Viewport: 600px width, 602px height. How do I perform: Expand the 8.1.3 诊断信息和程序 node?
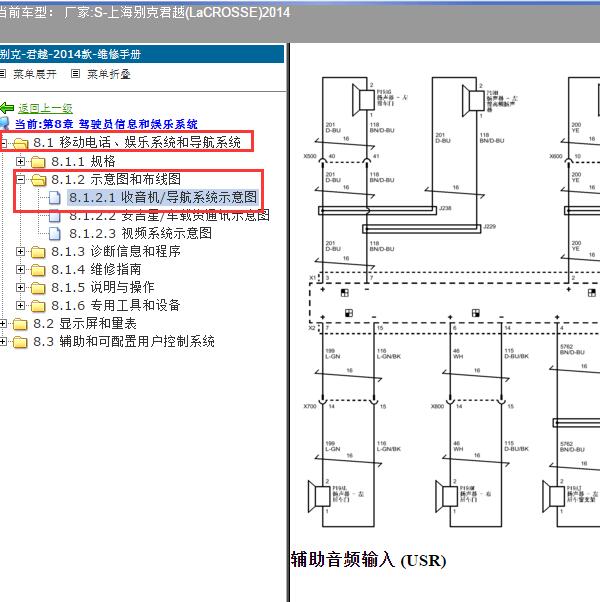(20, 251)
